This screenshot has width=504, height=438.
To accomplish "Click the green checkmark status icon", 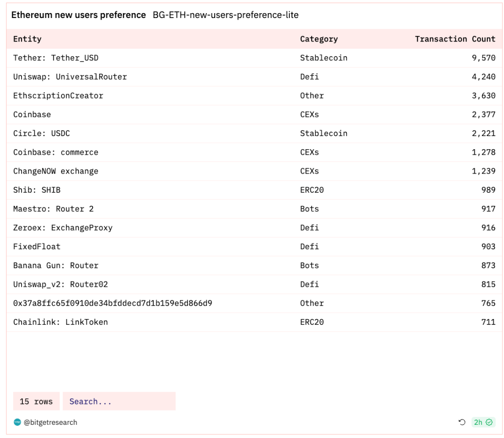I will pos(489,422).
